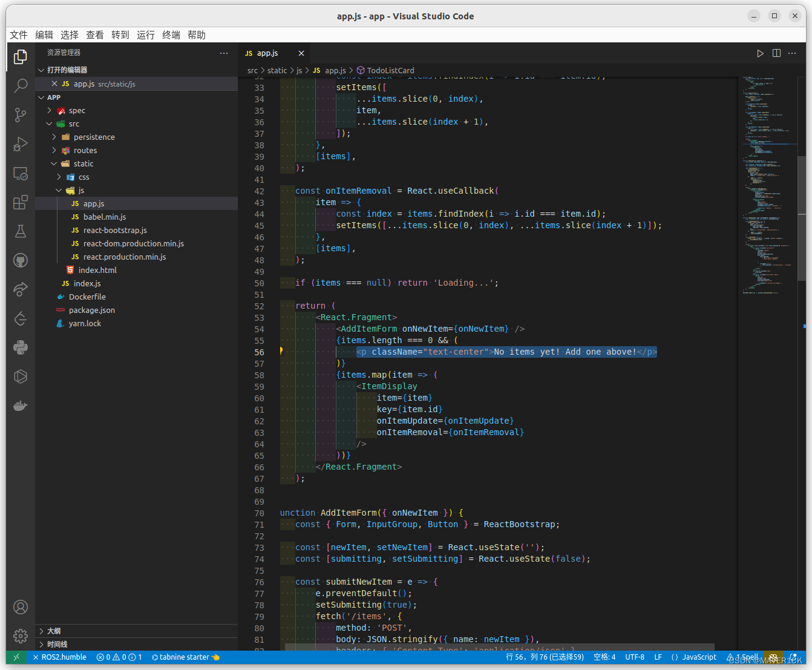Click TodoListCard in breadcrumb
Image resolution: width=812 pixels, height=670 pixels.
390,71
